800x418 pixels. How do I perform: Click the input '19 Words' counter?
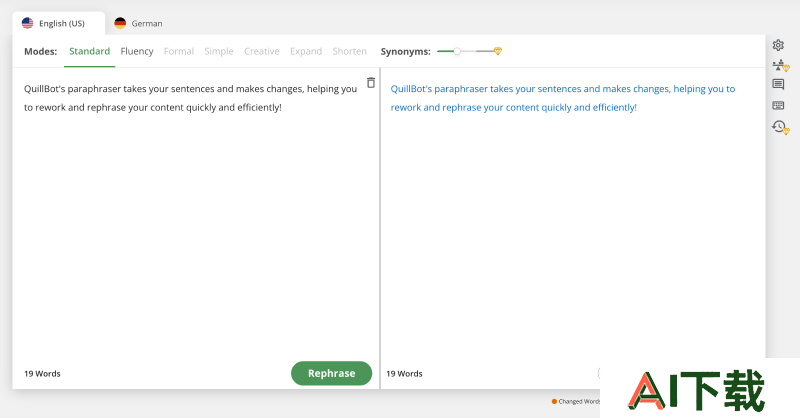pos(42,374)
